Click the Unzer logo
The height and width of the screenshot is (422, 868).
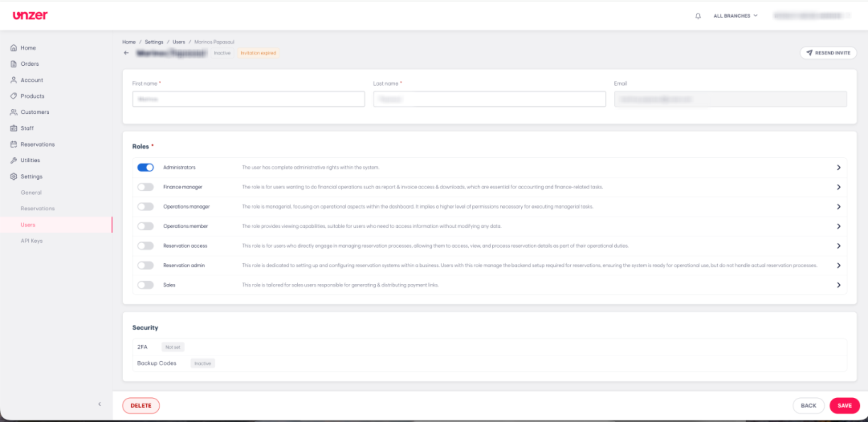click(x=30, y=16)
